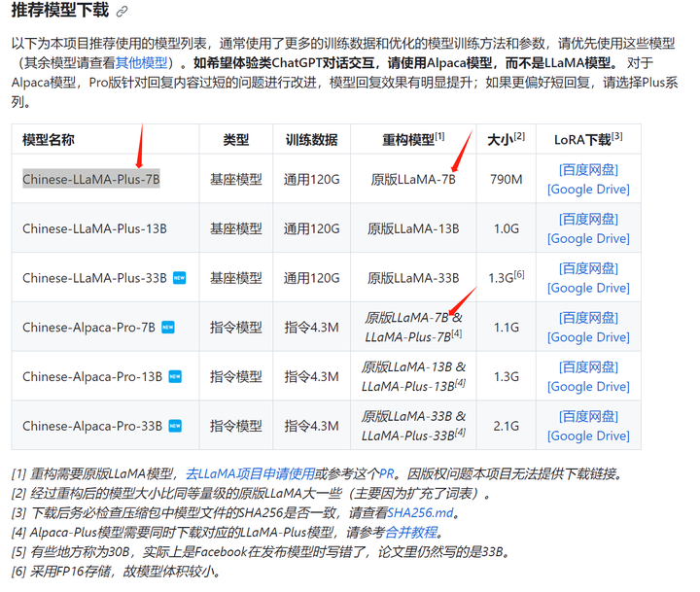700x592 pixels.
Task: Click the 大小 column header
Action: pyautogui.click(x=506, y=139)
